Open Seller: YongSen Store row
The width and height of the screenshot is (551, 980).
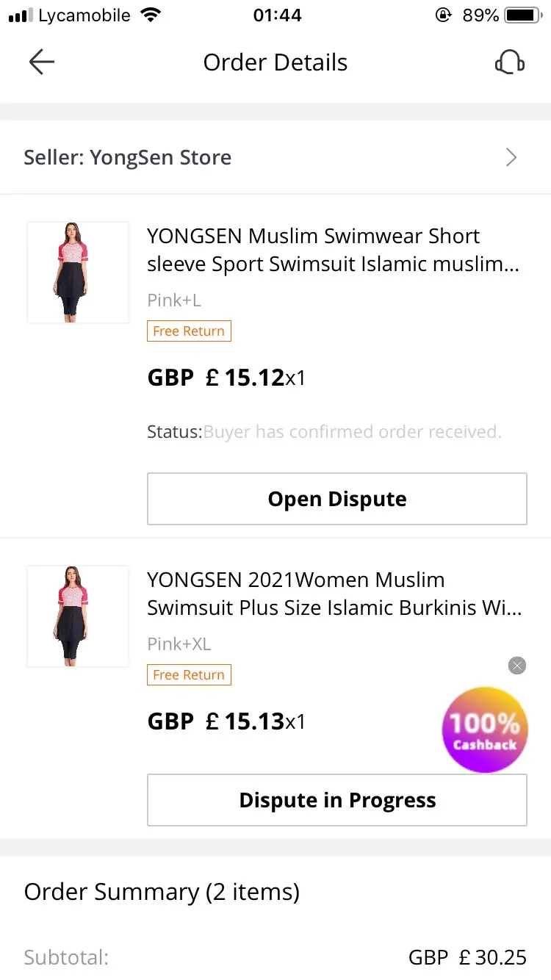(x=275, y=157)
